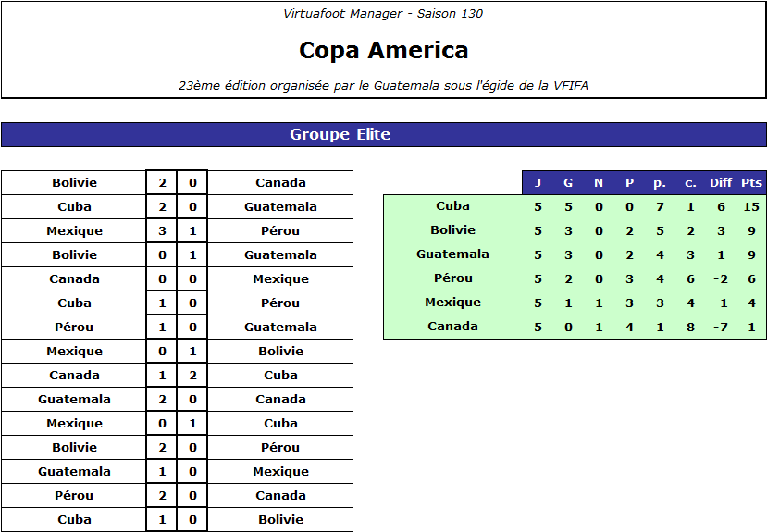Viewport: 767px width, 532px height.
Task: Click Mexique in the Mexique–Pérou 3-1 match
Action: pos(74,231)
